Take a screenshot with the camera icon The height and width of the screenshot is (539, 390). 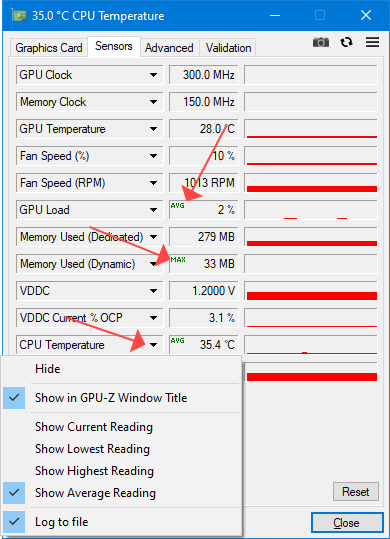click(x=321, y=42)
